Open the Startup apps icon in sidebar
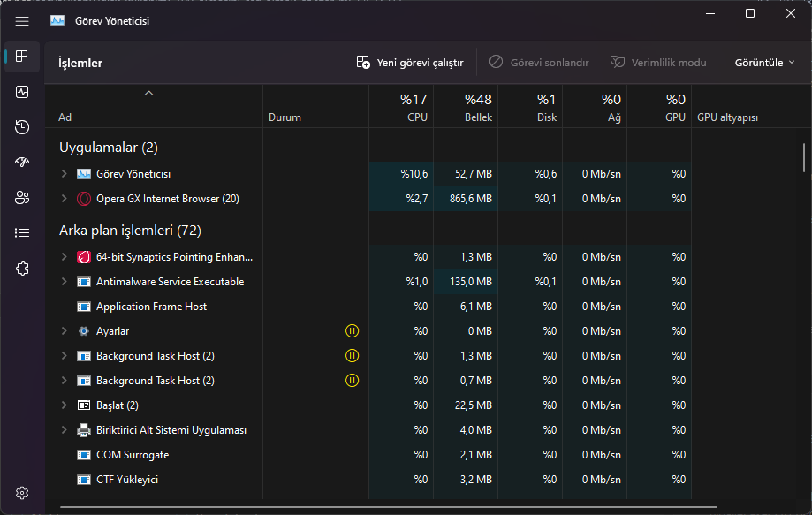The image size is (812, 515). tap(22, 162)
